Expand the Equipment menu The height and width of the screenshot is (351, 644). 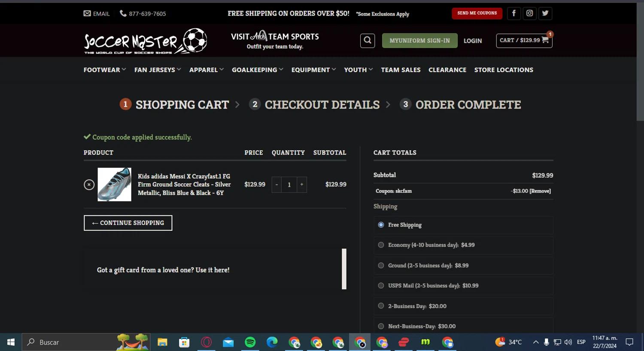pos(313,70)
